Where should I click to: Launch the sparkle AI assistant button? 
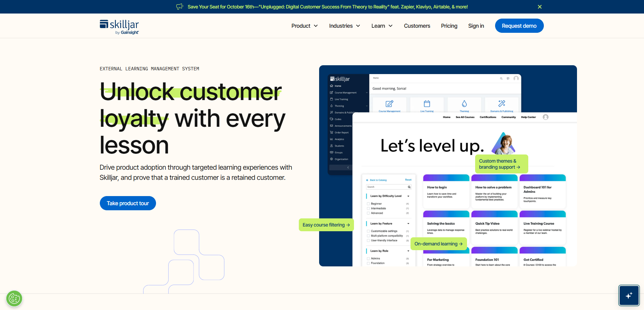pos(629,295)
